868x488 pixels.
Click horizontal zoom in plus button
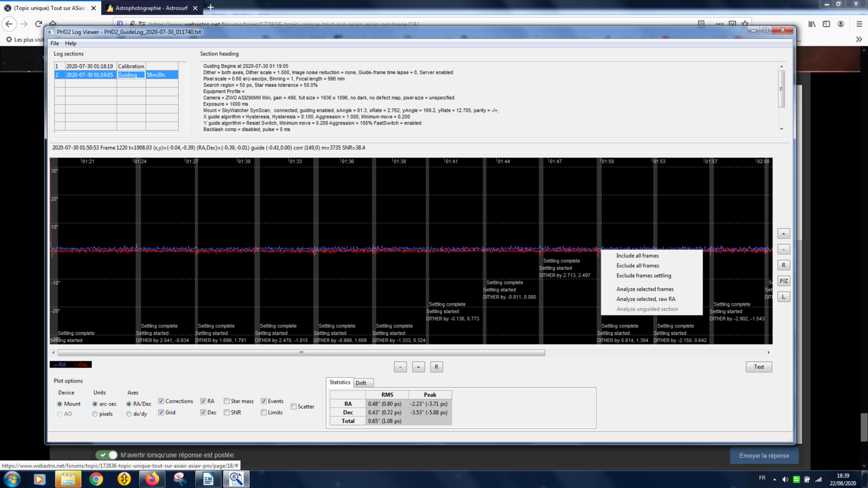[418, 367]
